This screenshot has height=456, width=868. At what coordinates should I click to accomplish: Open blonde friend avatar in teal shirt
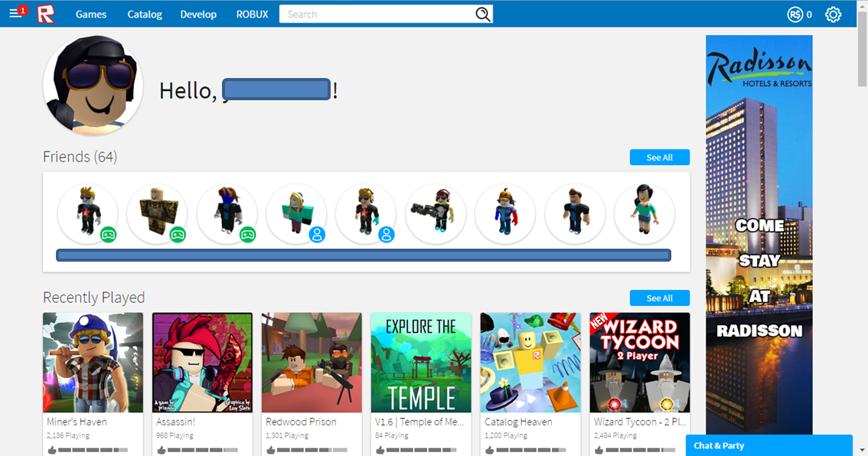297,214
